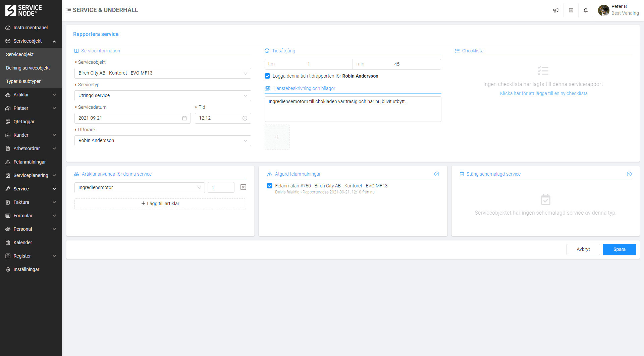Click the grid layout icon in header
The image size is (644, 356).
pyautogui.click(x=571, y=10)
